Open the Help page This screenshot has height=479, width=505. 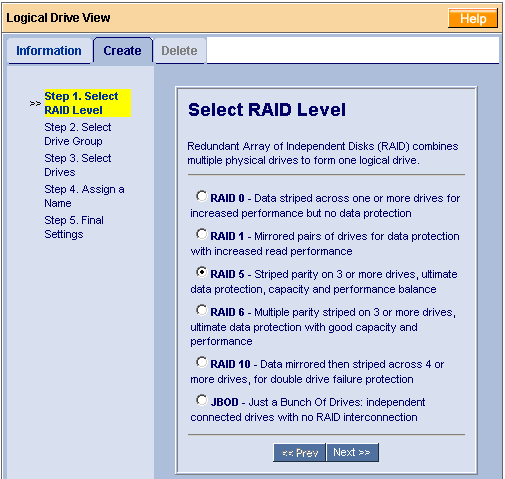click(473, 18)
